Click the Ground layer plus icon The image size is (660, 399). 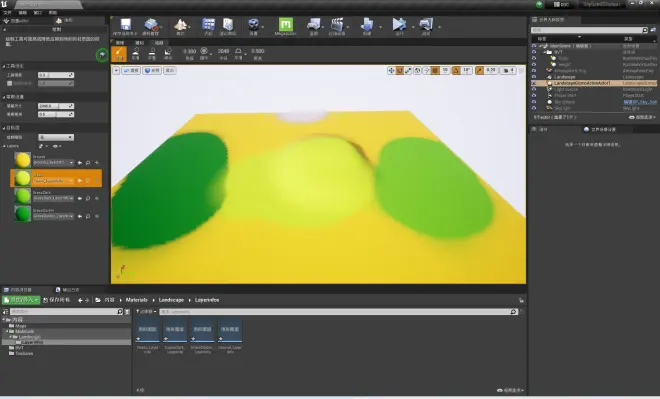(97, 162)
